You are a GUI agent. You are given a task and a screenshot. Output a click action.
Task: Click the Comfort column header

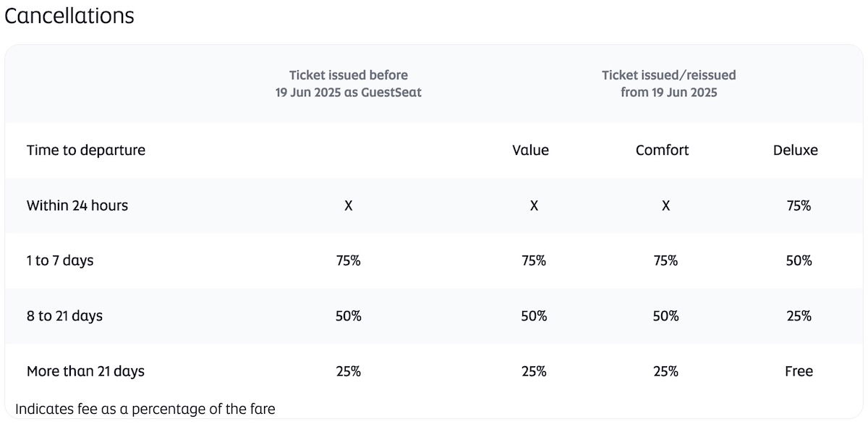tap(662, 150)
